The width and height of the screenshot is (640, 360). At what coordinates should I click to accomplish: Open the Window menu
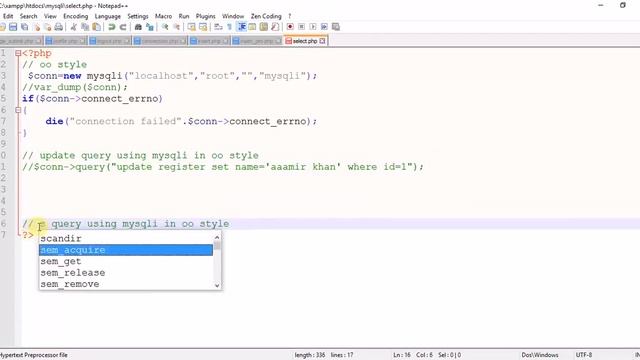click(x=233, y=16)
